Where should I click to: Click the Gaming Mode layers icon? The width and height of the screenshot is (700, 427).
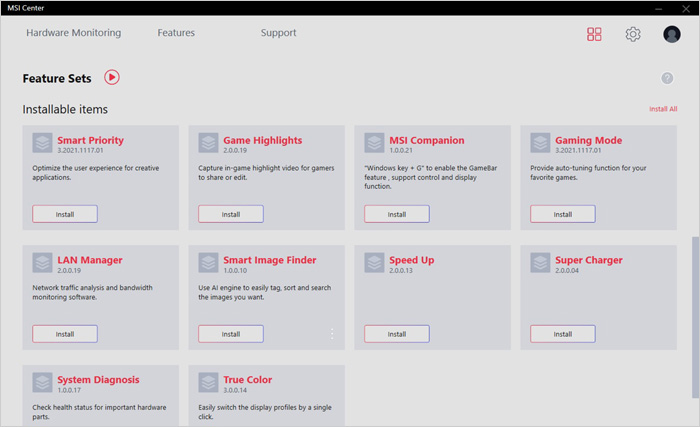540,143
